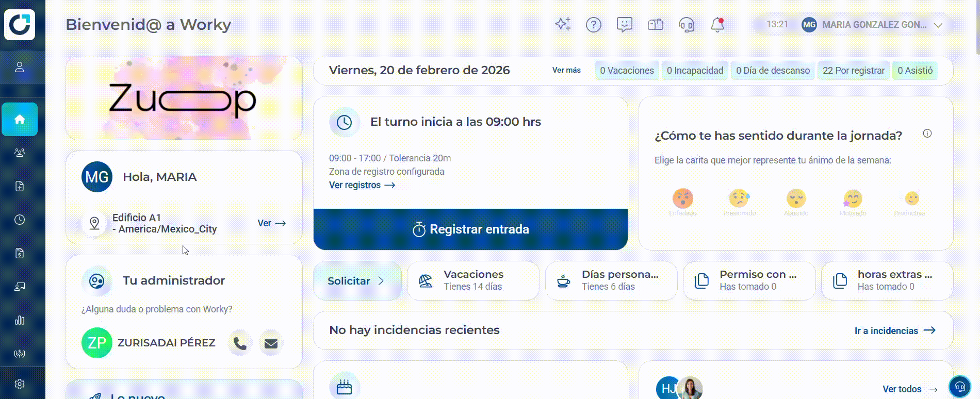Open the payroll dollar document icon
Viewport: 980px width, 399px height.
[20, 253]
